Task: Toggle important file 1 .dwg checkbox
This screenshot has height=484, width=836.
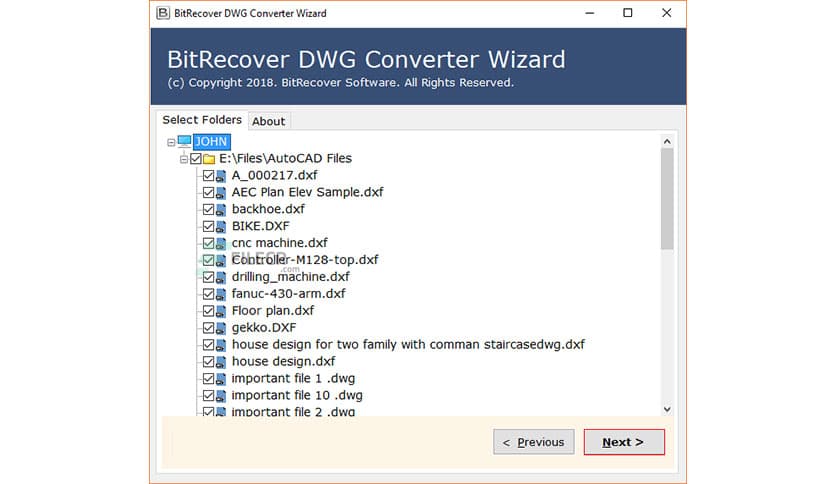Action: coord(208,378)
